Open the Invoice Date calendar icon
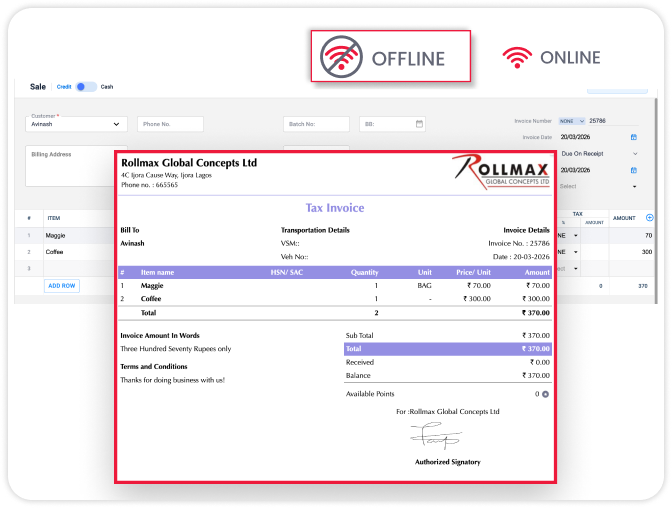The height and width of the screenshot is (508, 672). (633, 137)
